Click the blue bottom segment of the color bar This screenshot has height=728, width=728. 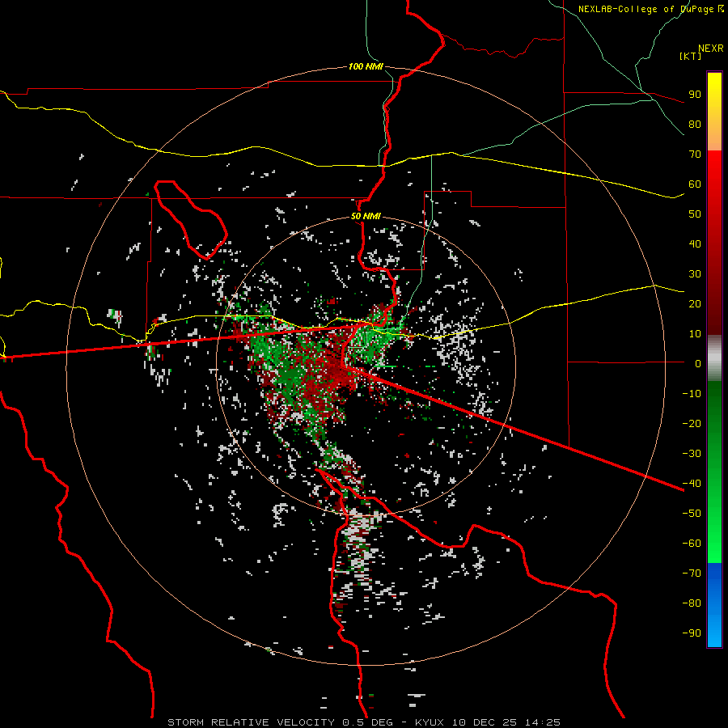click(714, 604)
